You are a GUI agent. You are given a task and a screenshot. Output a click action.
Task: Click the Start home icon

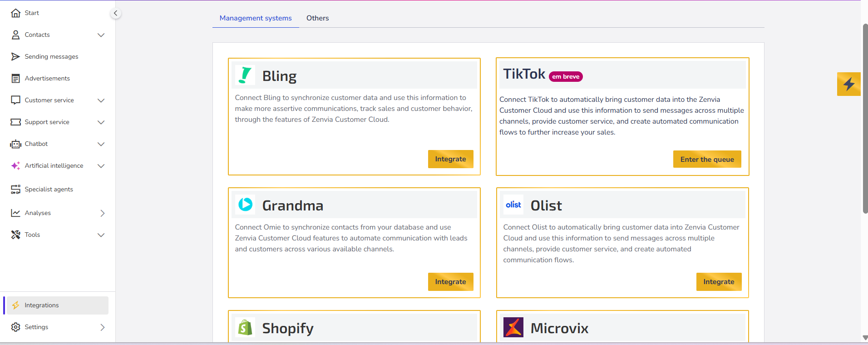16,13
